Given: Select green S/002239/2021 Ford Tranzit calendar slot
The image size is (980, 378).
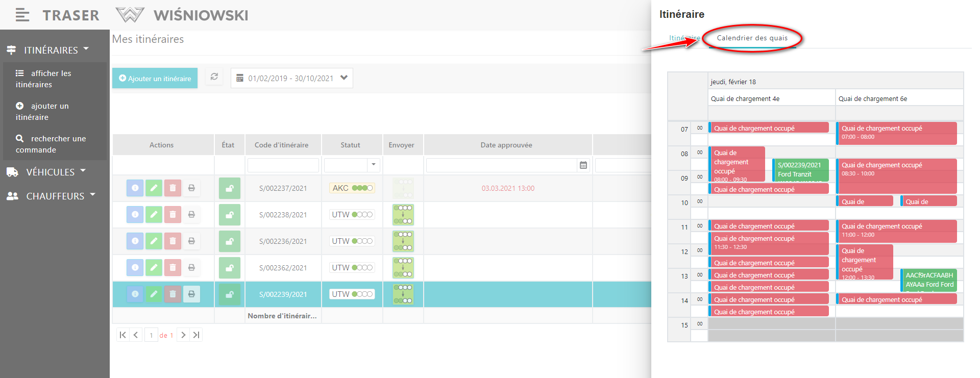Looking at the screenshot, I should coord(800,170).
